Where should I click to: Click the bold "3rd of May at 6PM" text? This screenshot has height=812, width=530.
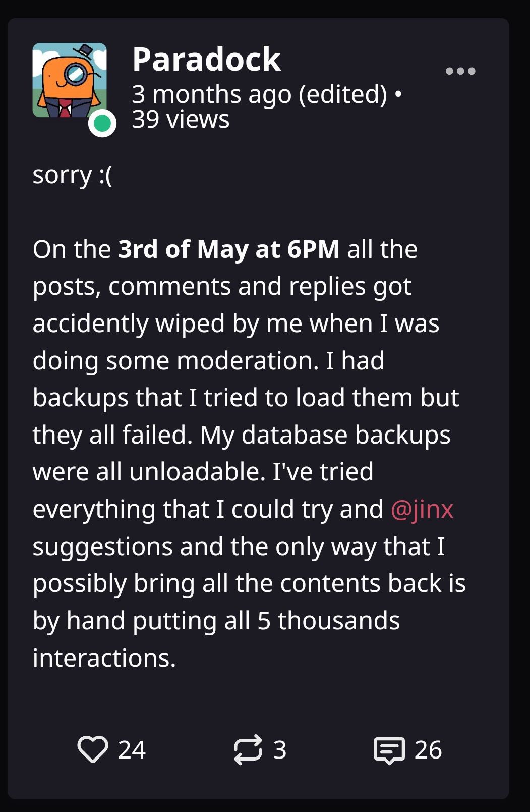(229, 249)
